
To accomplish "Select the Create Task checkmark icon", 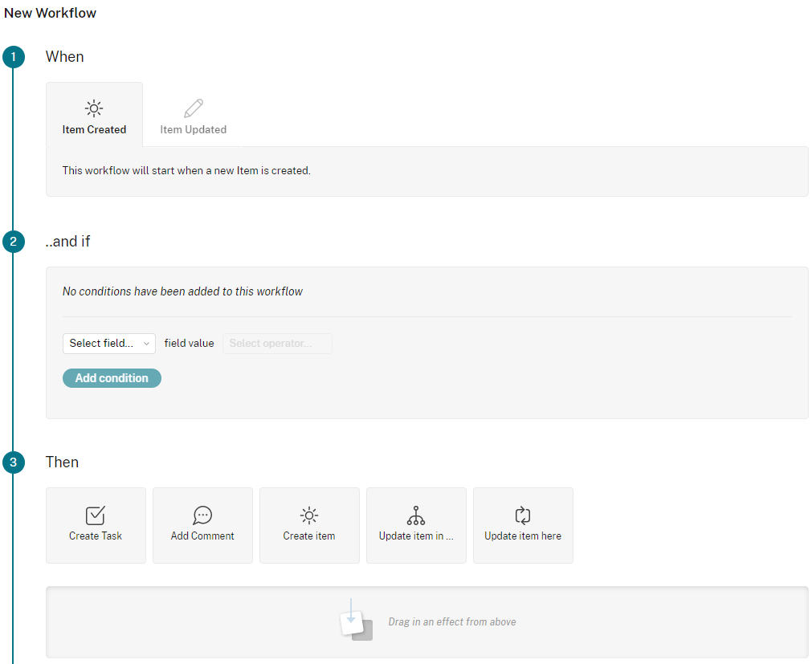I will 96,515.
